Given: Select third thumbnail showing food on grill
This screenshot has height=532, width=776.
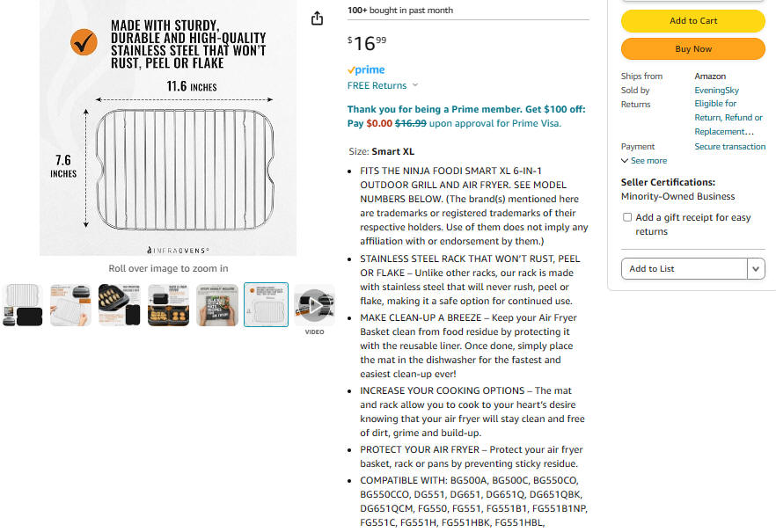Looking at the screenshot, I should tap(120, 305).
